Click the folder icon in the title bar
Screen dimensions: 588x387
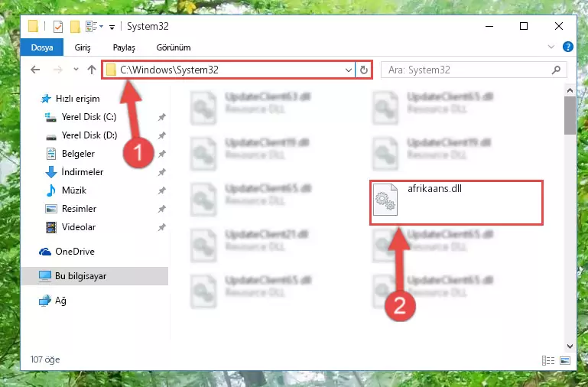pos(34,26)
